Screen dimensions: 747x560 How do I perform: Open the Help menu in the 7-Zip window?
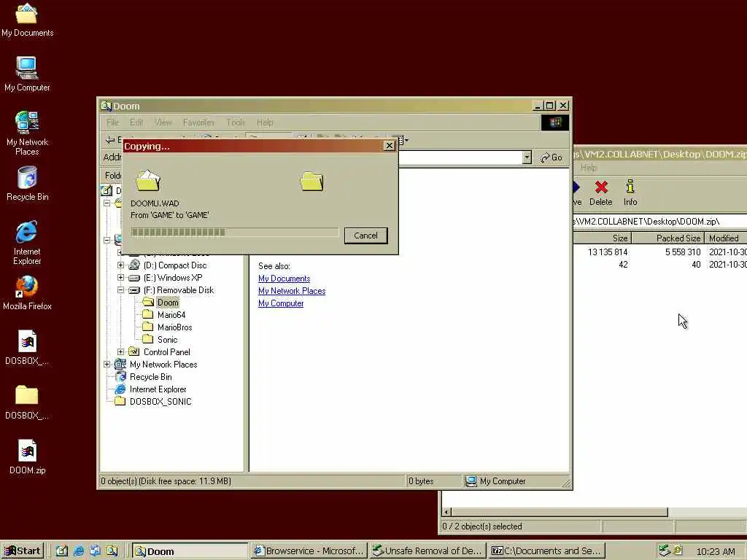(589, 168)
